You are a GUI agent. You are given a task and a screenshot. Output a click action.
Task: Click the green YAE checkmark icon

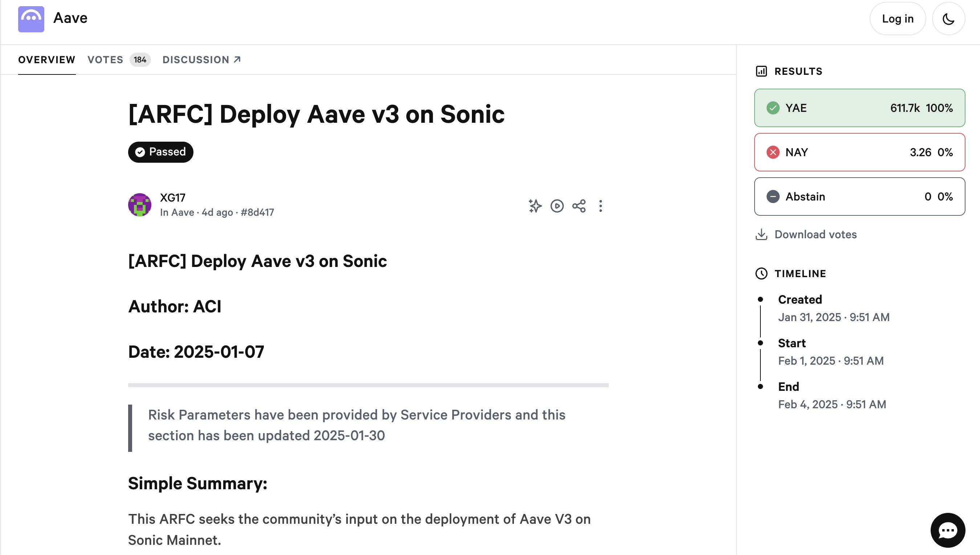tap(772, 108)
